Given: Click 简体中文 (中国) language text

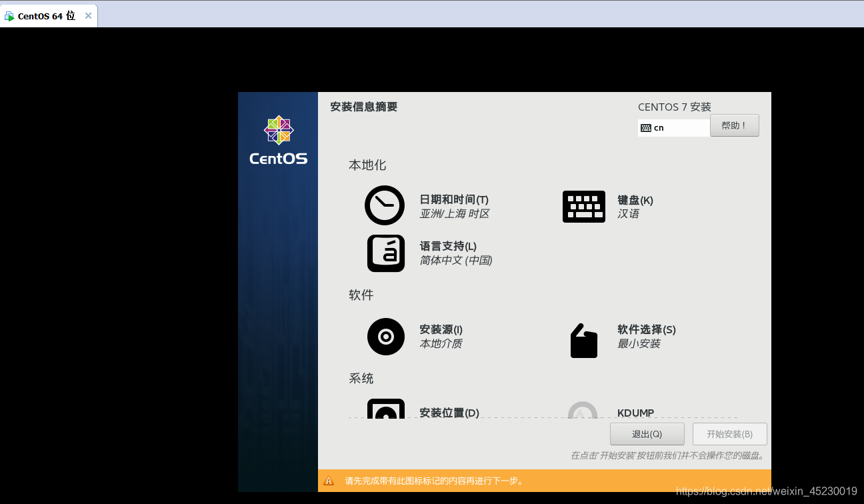Looking at the screenshot, I should click(456, 260).
